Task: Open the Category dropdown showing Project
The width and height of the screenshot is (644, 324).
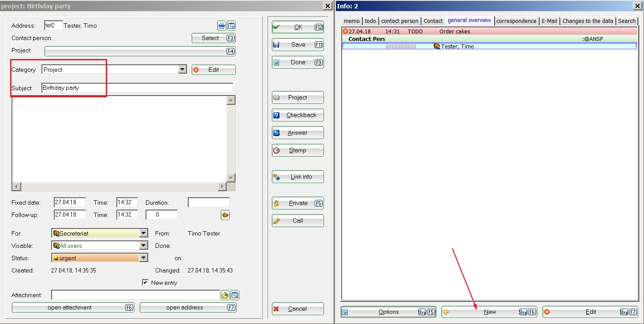Action: pyautogui.click(x=182, y=70)
